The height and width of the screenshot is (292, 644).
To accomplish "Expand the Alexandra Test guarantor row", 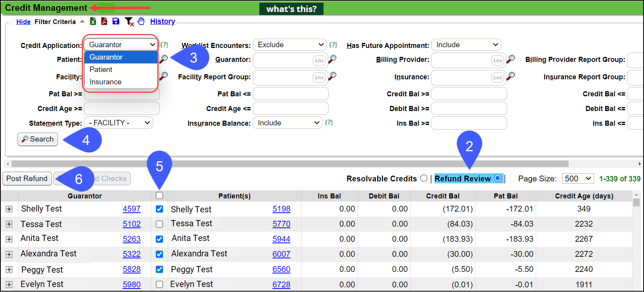I will tap(9, 254).
